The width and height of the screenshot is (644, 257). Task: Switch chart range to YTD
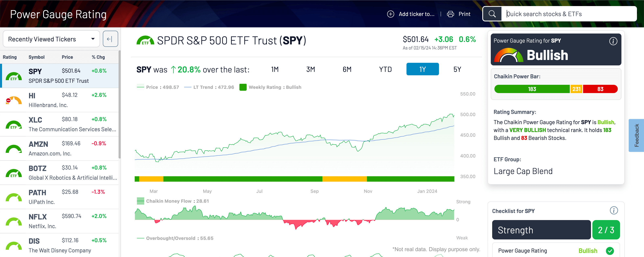(x=385, y=69)
